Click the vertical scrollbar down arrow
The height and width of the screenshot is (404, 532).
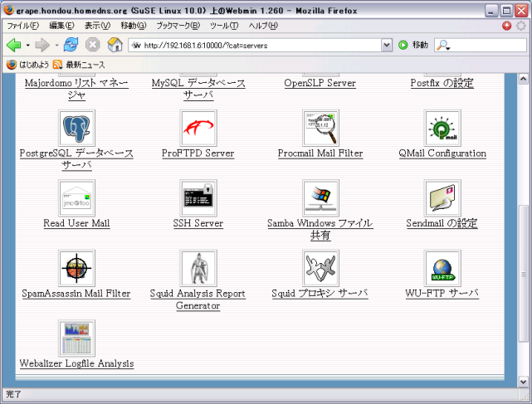click(x=523, y=381)
